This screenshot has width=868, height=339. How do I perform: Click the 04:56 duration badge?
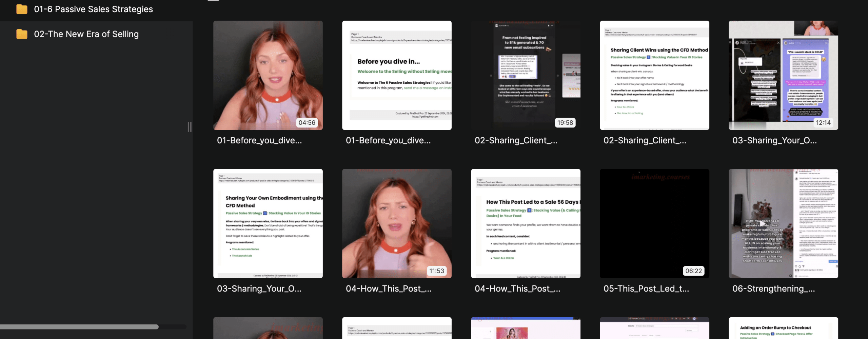pyautogui.click(x=307, y=123)
